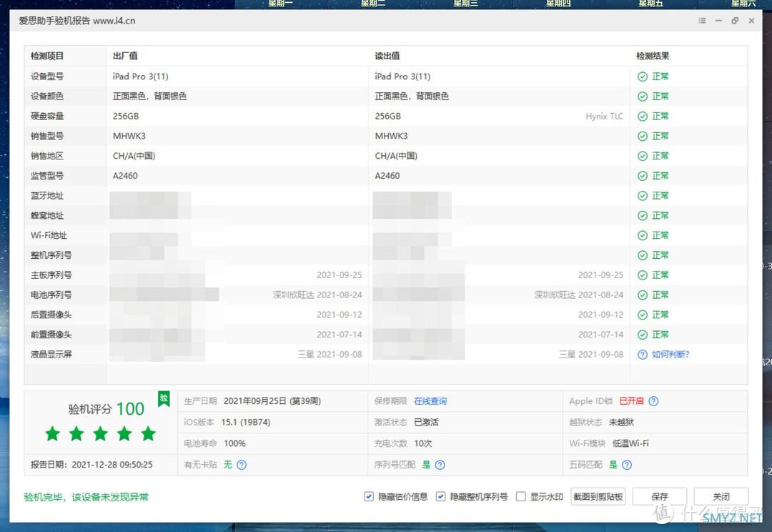Viewport: 772px width, 532px height.
Task: Minimize the 验机报告 window
Action: 718,21
